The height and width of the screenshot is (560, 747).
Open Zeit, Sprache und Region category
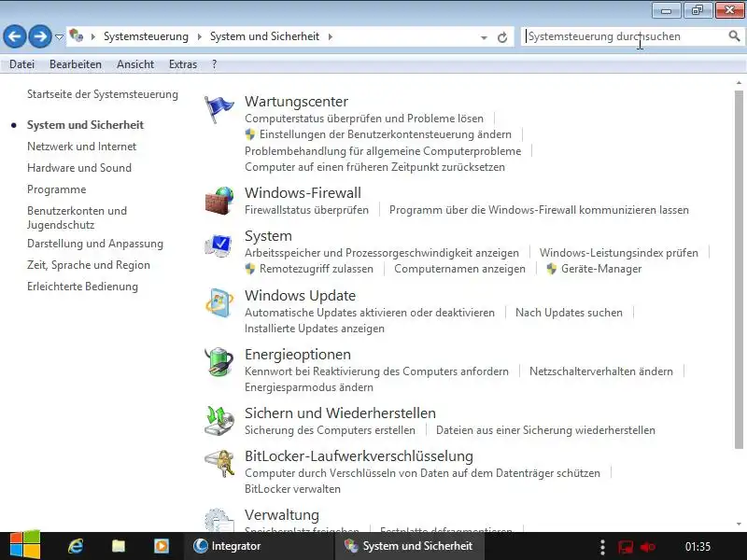coord(89,265)
